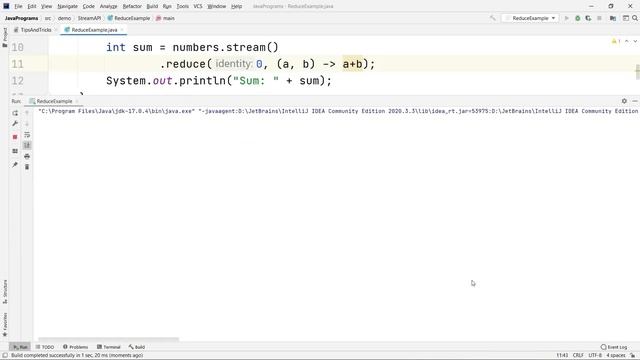Click the Run play icon in toolbar
This screenshot has height=360, width=640.
(x=567, y=18)
